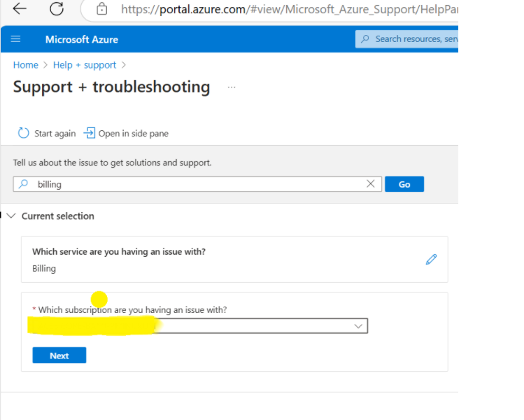Edit the billing issue search field
The image size is (524, 420).
(197, 184)
